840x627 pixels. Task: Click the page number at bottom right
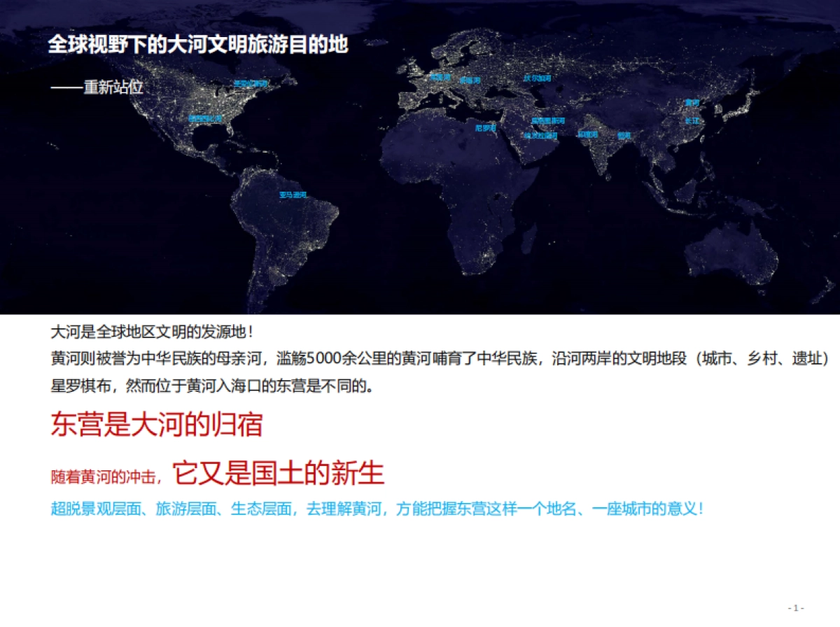(x=797, y=607)
